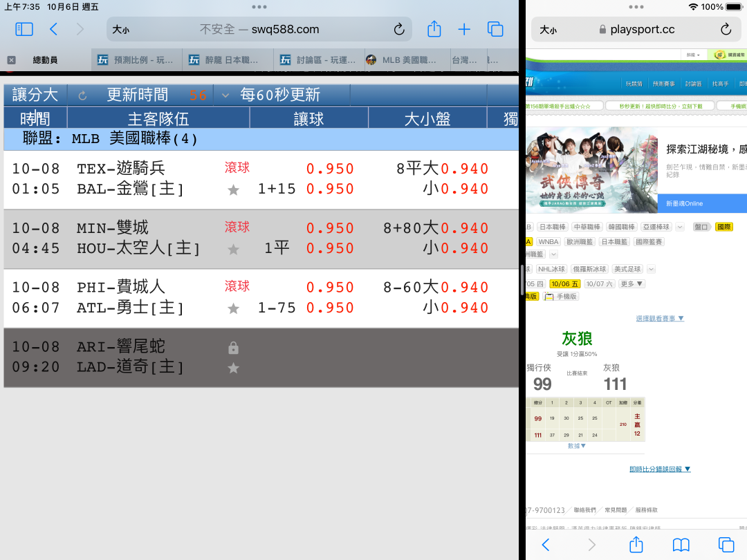Go forward in swq588.com Safari window
This screenshot has height=560, width=747.
tap(80, 30)
